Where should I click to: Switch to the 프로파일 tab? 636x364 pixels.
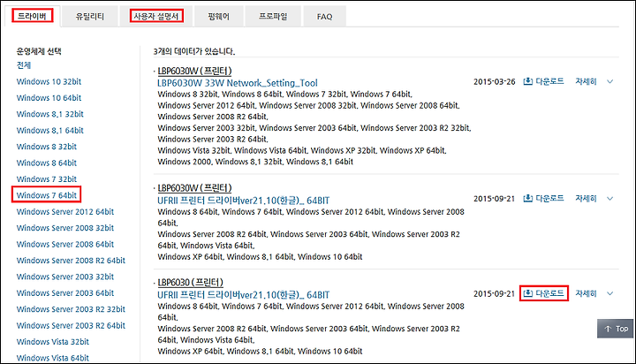point(273,16)
